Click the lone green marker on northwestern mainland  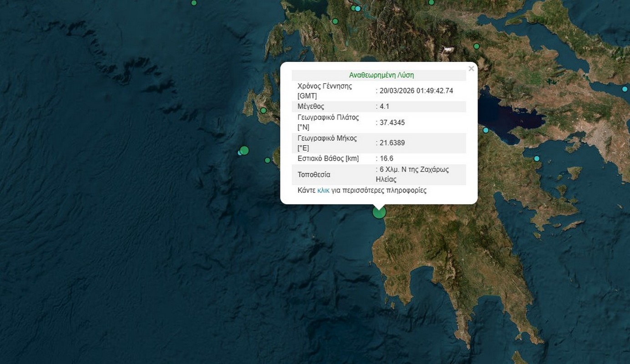pyautogui.click(x=335, y=21)
